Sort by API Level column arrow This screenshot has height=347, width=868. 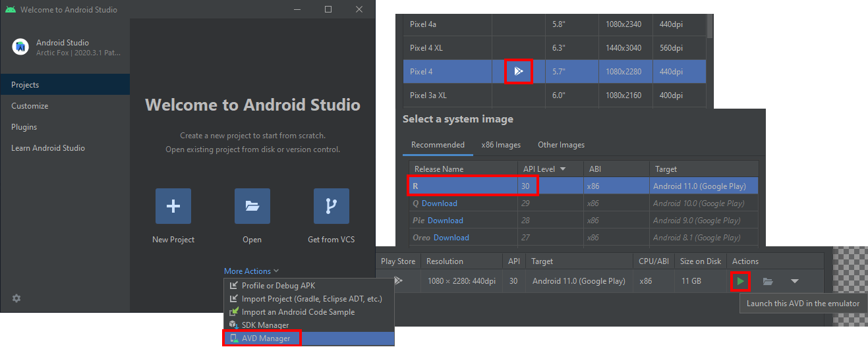pyautogui.click(x=563, y=169)
